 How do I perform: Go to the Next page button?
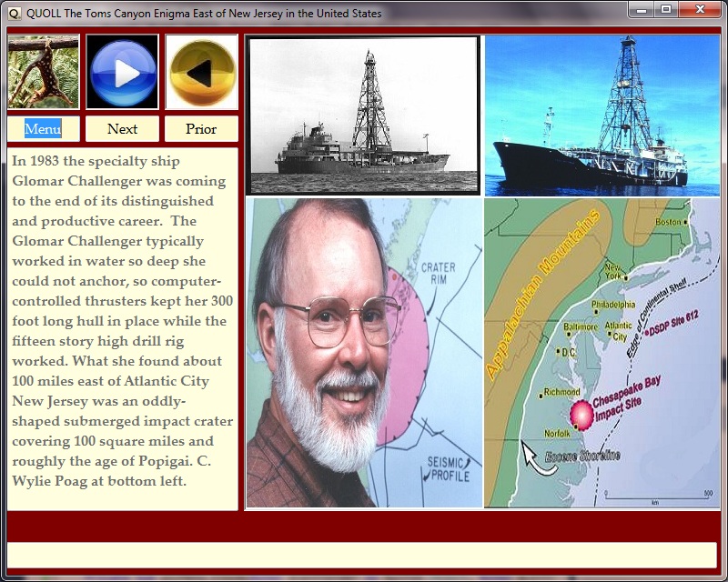tap(122, 129)
